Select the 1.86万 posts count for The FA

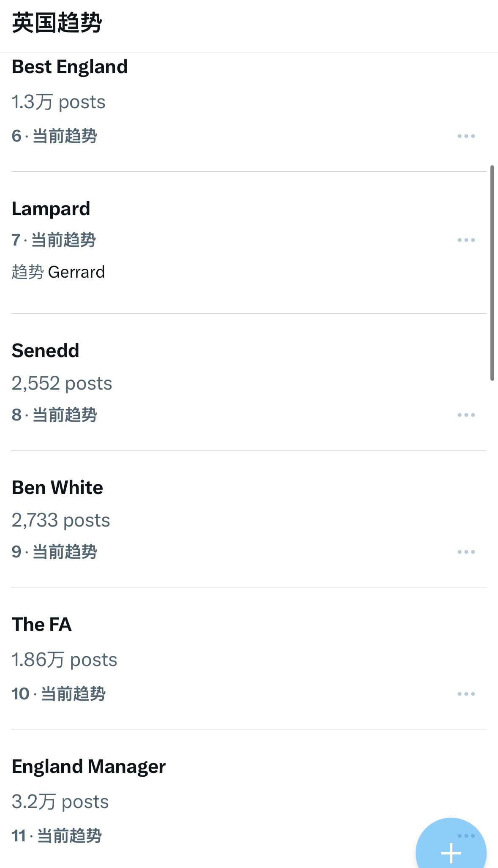pos(64,660)
